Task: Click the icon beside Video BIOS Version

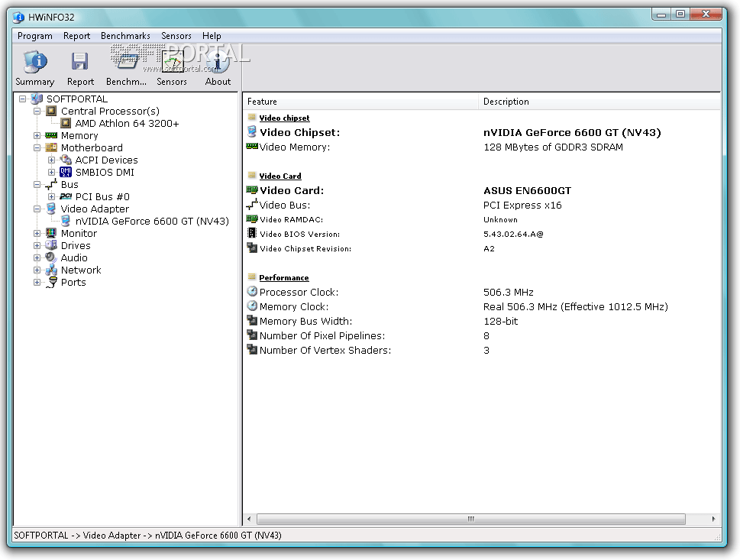Action: coord(252,233)
